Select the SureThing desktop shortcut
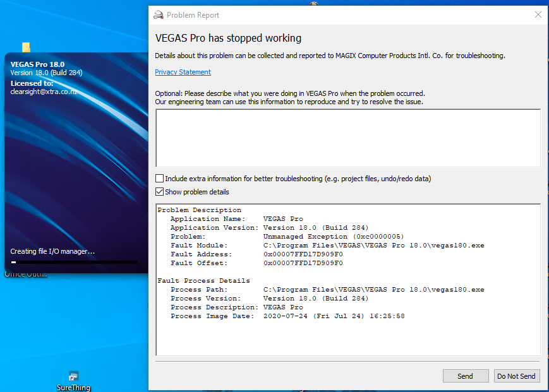 74,377
